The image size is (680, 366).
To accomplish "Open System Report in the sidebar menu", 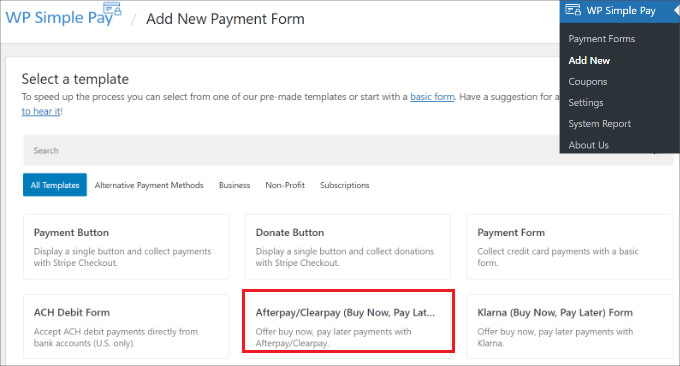I will (x=599, y=124).
